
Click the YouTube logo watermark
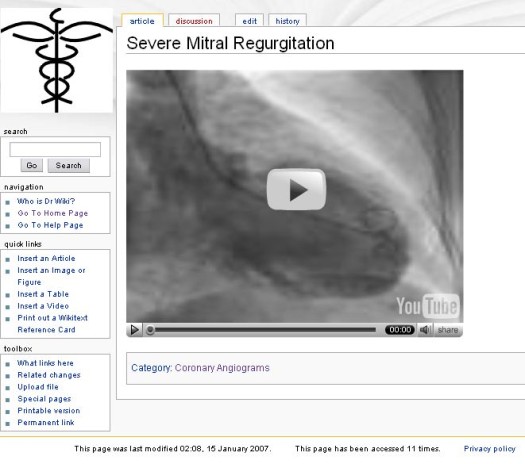pyautogui.click(x=428, y=306)
